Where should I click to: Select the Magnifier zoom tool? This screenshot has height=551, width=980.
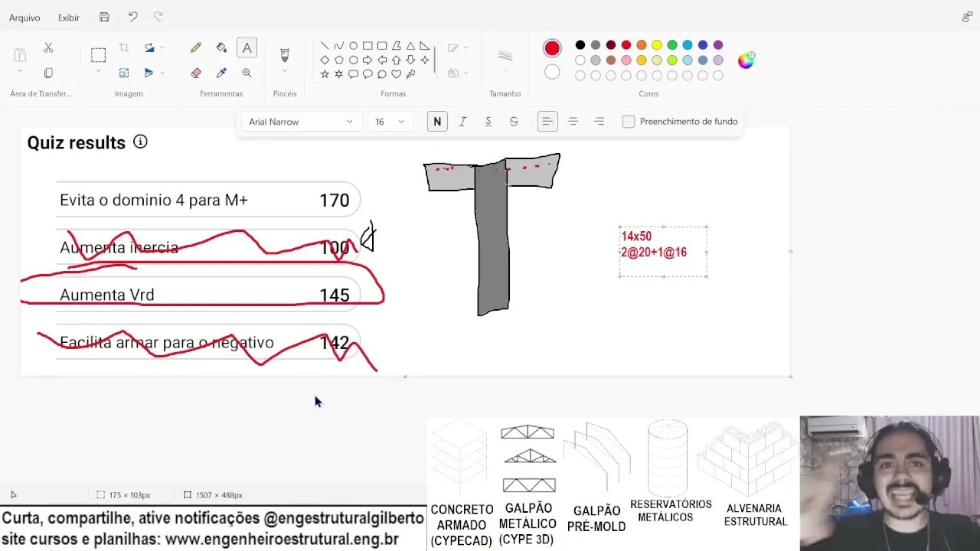point(247,73)
